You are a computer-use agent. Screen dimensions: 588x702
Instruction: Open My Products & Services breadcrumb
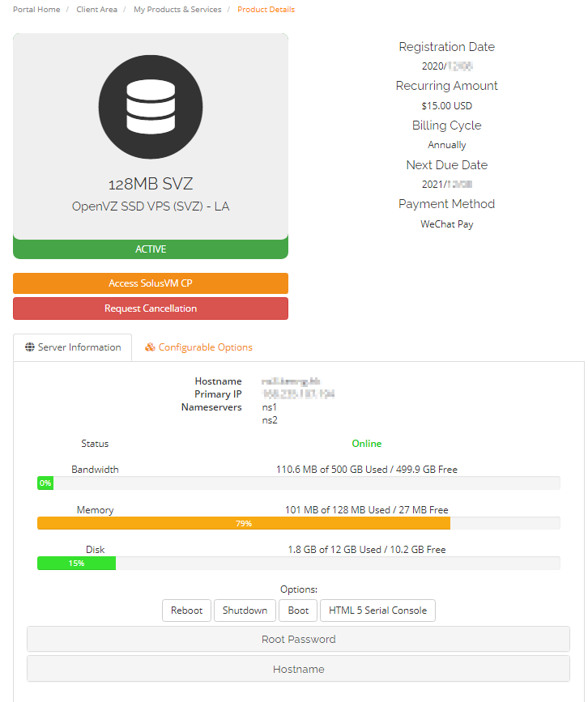click(177, 10)
